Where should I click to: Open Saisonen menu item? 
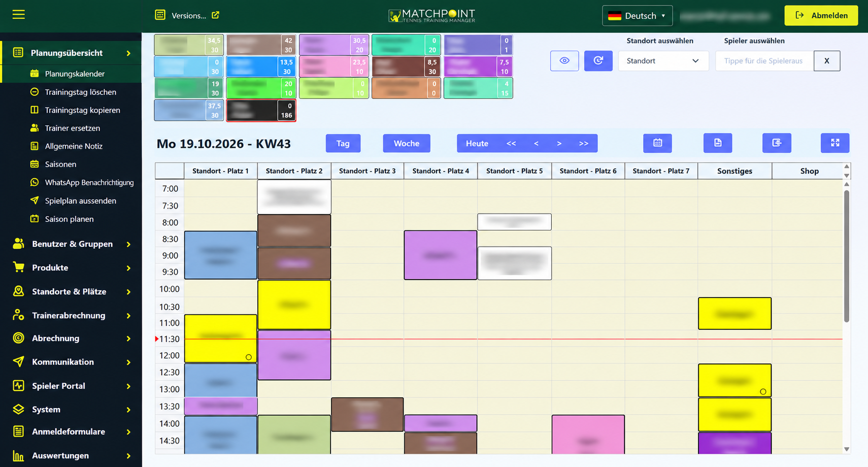coord(60,164)
